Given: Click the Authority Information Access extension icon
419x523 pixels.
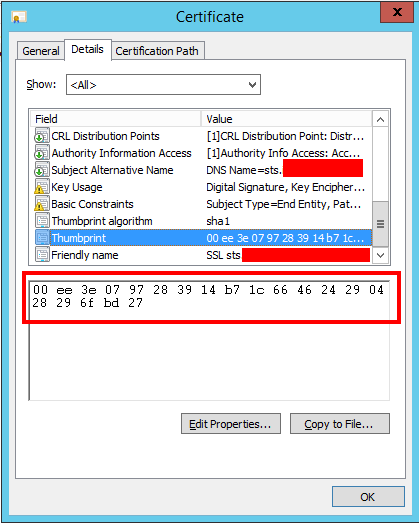Looking at the screenshot, I should pos(42,153).
